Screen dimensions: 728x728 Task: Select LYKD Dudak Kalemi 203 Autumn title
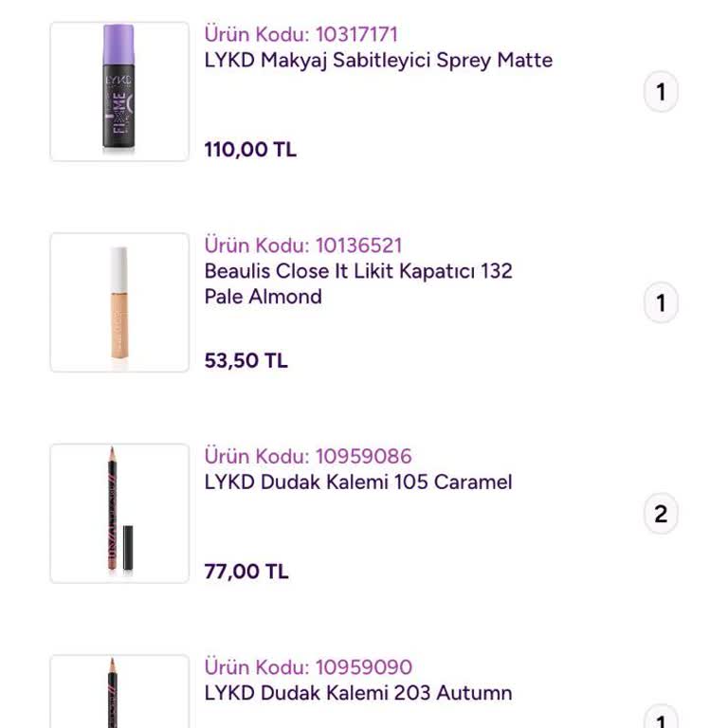358,693
